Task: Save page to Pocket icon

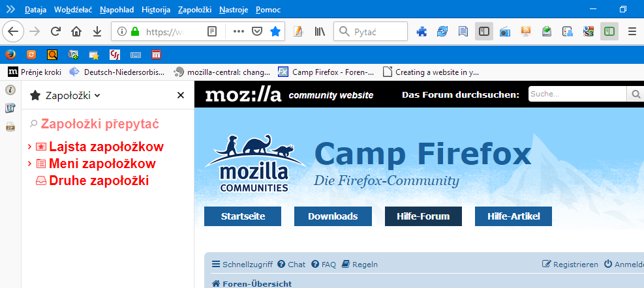Action: tap(257, 31)
